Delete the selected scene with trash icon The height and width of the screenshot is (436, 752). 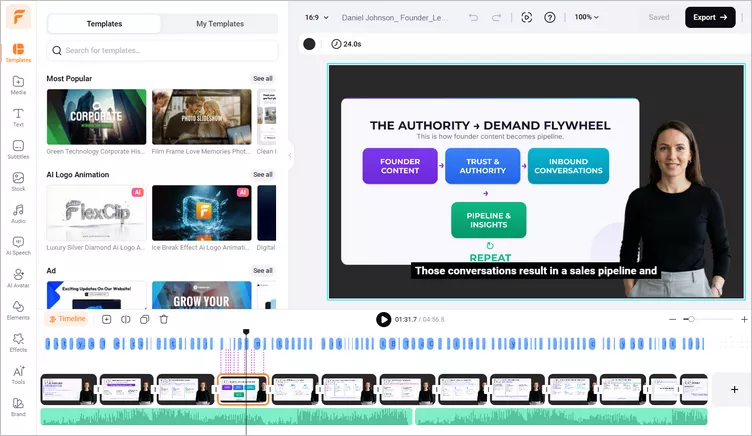164,319
